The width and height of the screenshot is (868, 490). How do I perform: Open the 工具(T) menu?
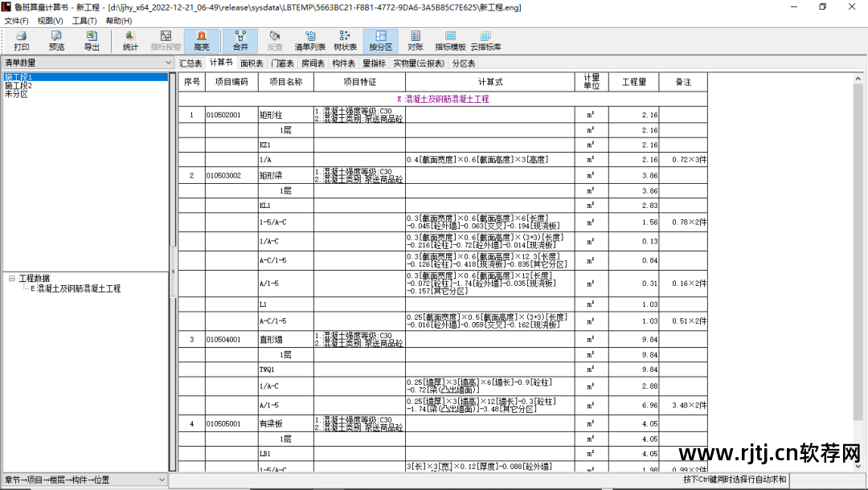84,21
